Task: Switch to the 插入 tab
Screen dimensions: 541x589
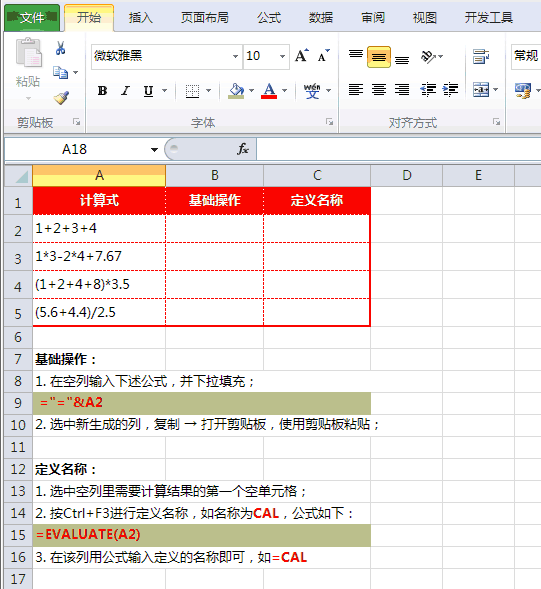Action: point(141,17)
